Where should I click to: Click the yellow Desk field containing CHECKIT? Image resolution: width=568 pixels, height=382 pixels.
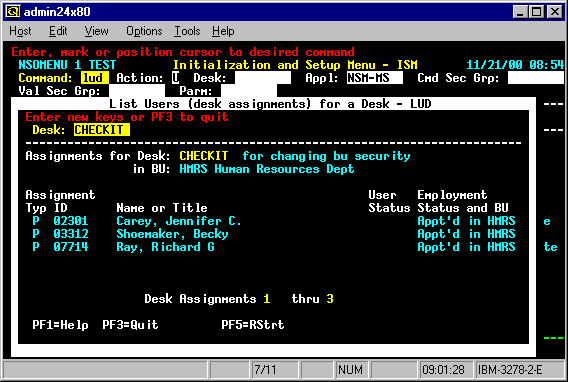click(102, 130)
